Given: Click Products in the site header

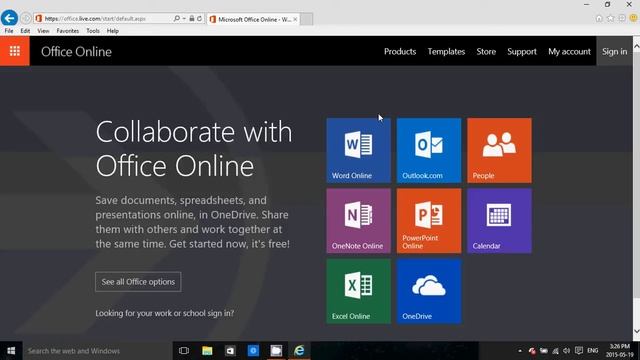Looking at the screenshot, I should [x=400, y=51].
